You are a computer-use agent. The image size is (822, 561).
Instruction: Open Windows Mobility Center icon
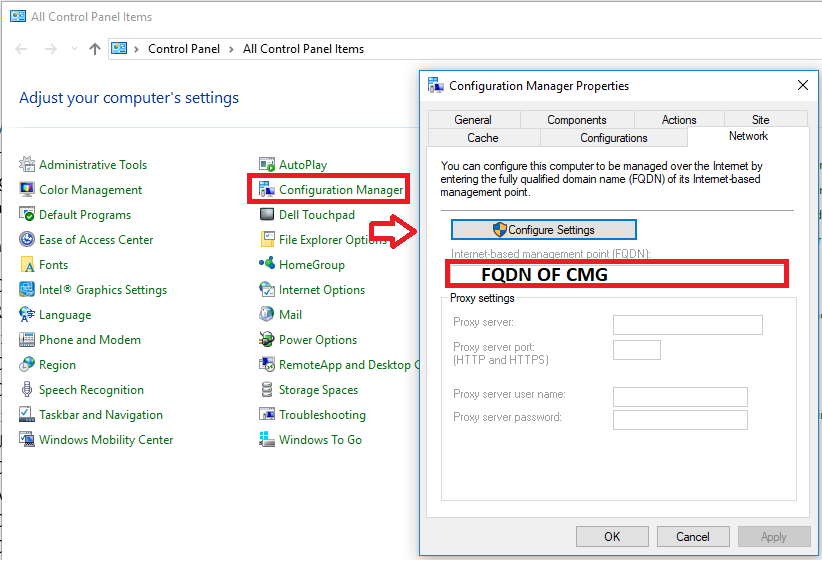pyautogui.click(x=27, y=439)
